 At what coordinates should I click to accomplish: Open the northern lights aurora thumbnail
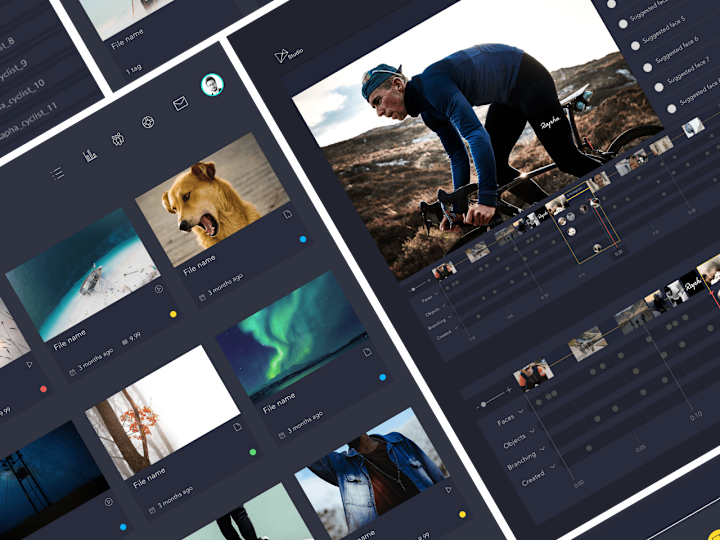pos(292,337)
